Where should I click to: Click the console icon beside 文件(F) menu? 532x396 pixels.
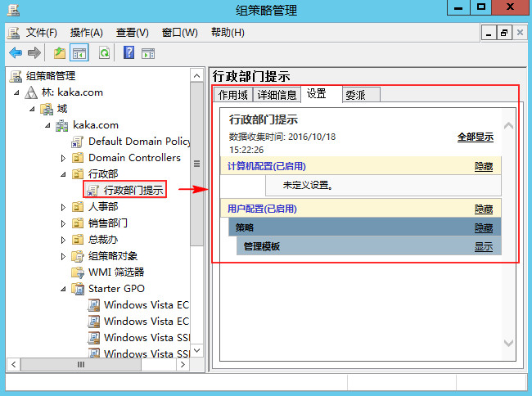[14, 33]
